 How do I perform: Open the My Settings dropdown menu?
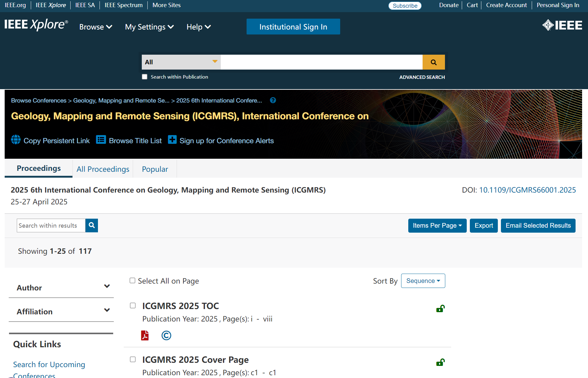[149, 27]
